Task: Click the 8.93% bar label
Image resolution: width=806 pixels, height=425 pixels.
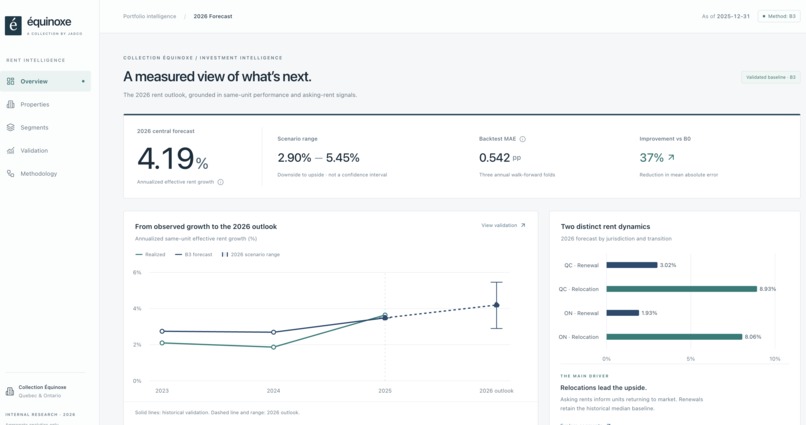Action: [767, 289]
